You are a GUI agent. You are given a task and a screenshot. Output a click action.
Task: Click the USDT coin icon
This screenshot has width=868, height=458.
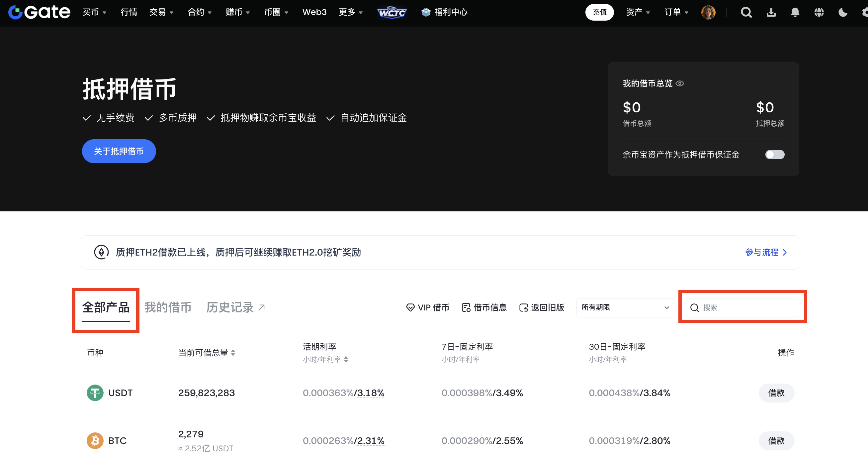(95, 393)
